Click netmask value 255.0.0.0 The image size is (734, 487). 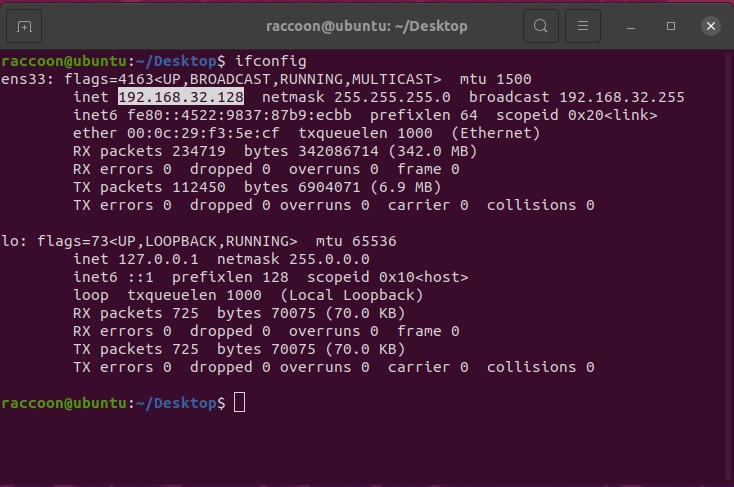[x=329, y=259]
